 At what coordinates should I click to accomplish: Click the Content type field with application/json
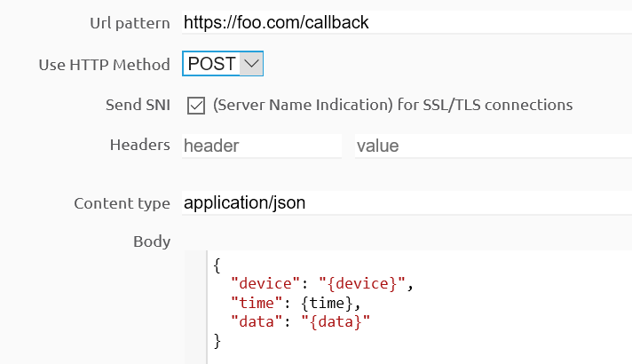click(404, 203)
